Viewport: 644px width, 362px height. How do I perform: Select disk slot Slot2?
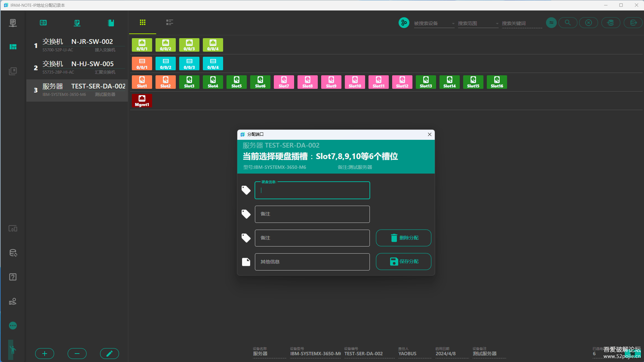pyautogui.click(x=166, y=82)
